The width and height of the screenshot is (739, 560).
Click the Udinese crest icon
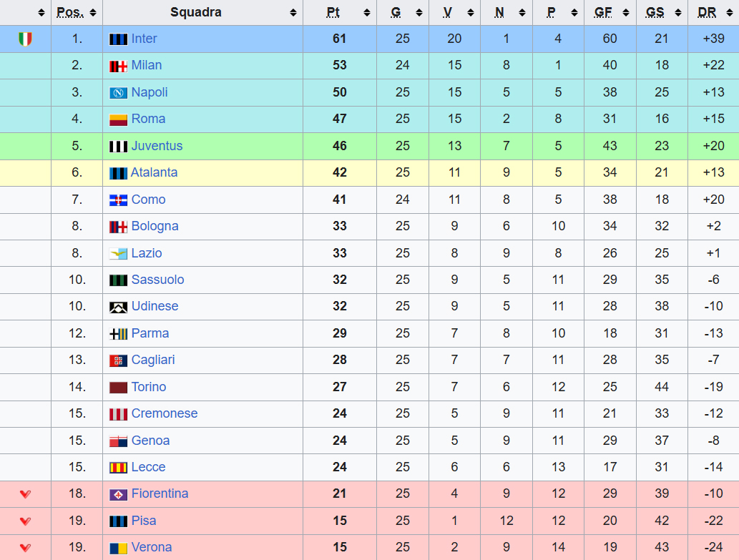coord(118,307)
